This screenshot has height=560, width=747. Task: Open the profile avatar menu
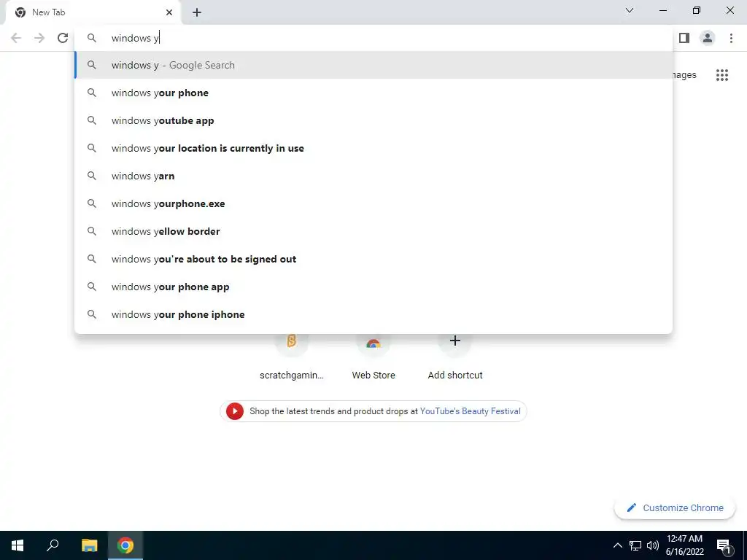click(x=708, y=38)
